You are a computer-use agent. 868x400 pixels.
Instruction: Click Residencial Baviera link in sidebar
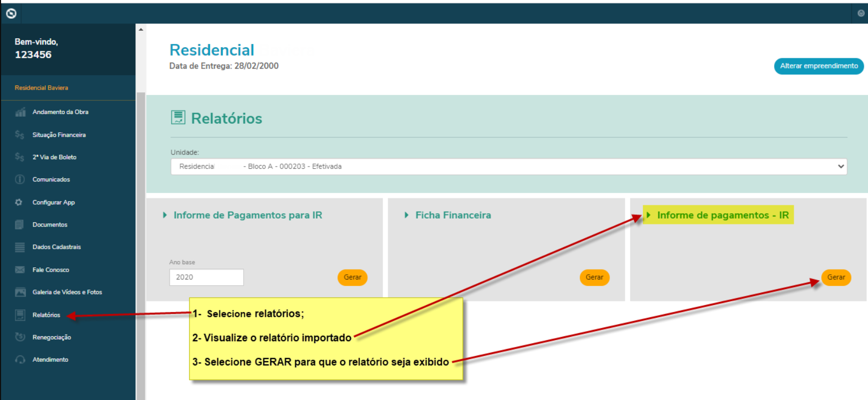[x=41, y=88]
